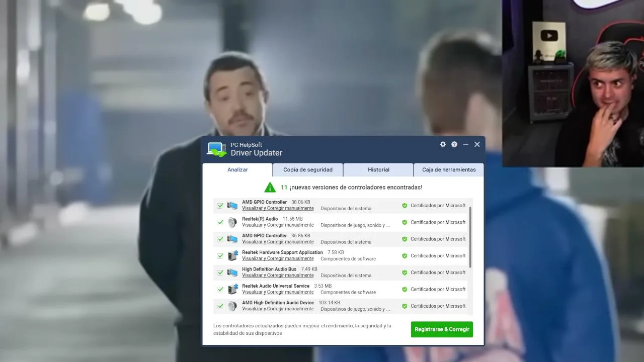Click the certified shield on Realtek(R) Audio row
644x362 pixels.
(x=405, y=222)
